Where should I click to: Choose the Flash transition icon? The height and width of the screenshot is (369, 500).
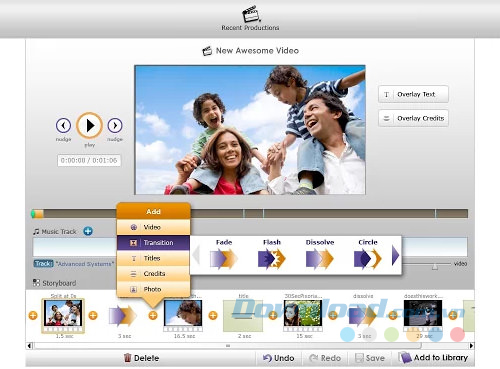272,259
